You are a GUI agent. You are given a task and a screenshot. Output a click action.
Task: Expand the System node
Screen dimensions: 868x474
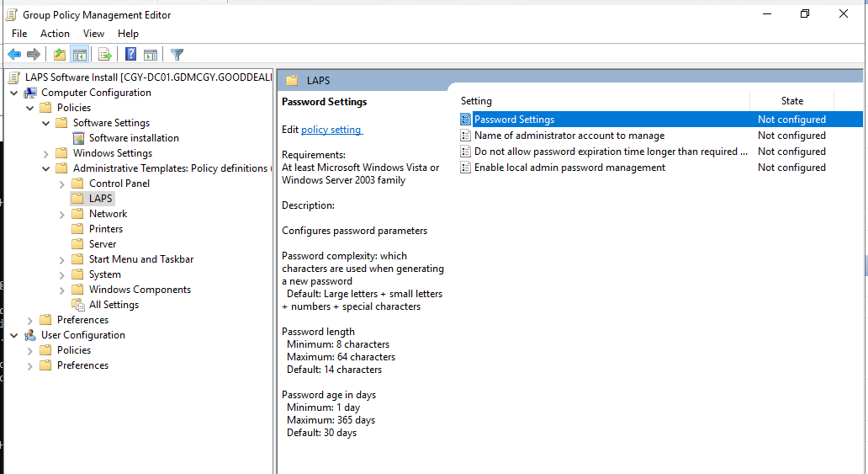click(x=62, y=275)
